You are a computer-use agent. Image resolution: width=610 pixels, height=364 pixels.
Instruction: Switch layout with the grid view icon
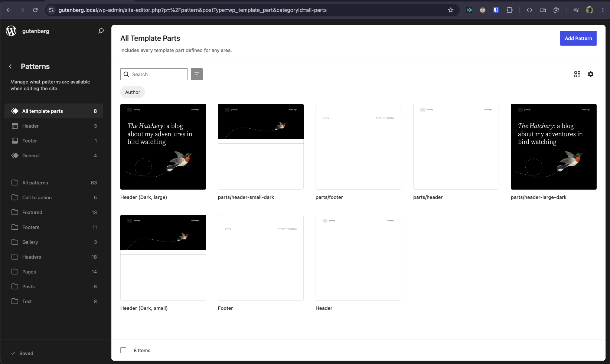(x=577, y=74)
